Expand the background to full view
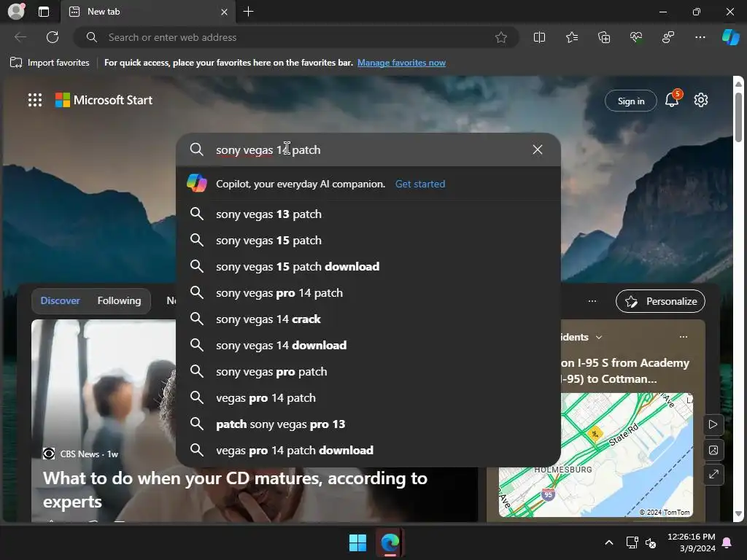The width and height of the screenshot is (747, 560). click(x=713, y=475)
